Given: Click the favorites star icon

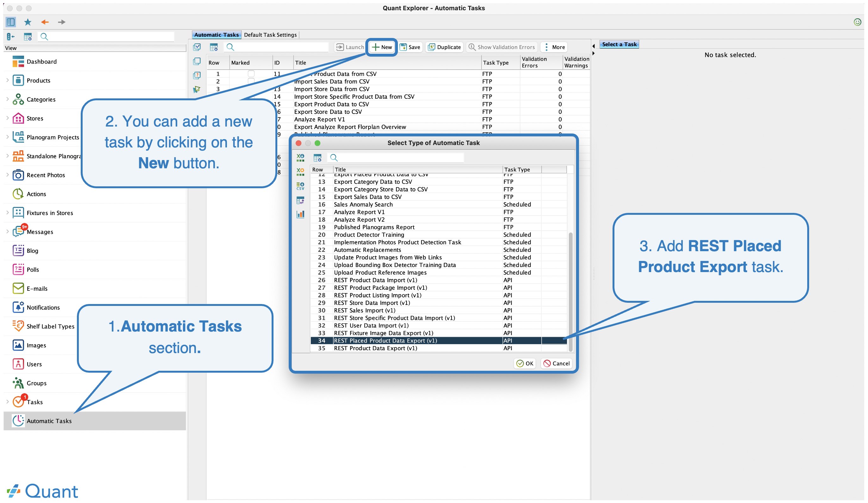Looking at the screenshot, I should coord(28,22).
